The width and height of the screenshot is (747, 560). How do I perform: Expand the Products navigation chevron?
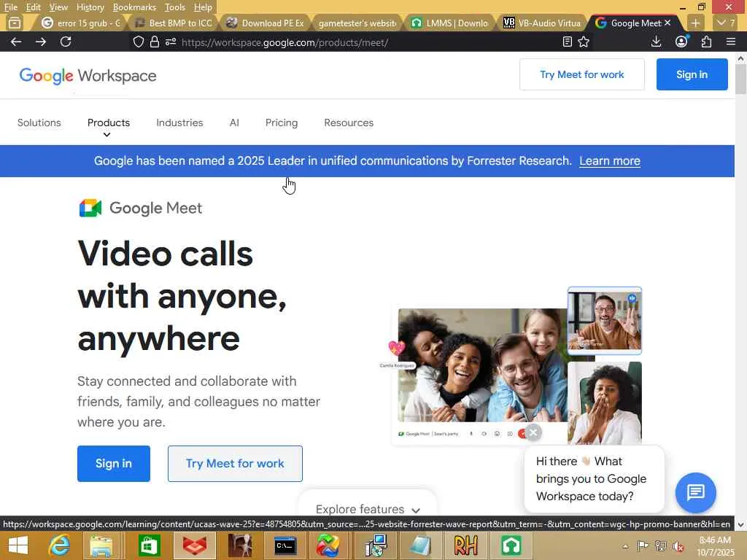[107, 135]
